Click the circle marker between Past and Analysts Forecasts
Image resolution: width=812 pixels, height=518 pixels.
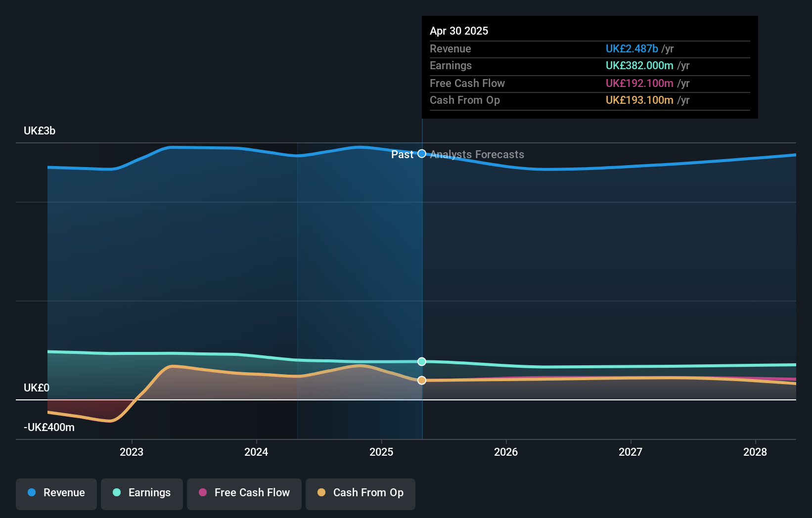[421, 154]
